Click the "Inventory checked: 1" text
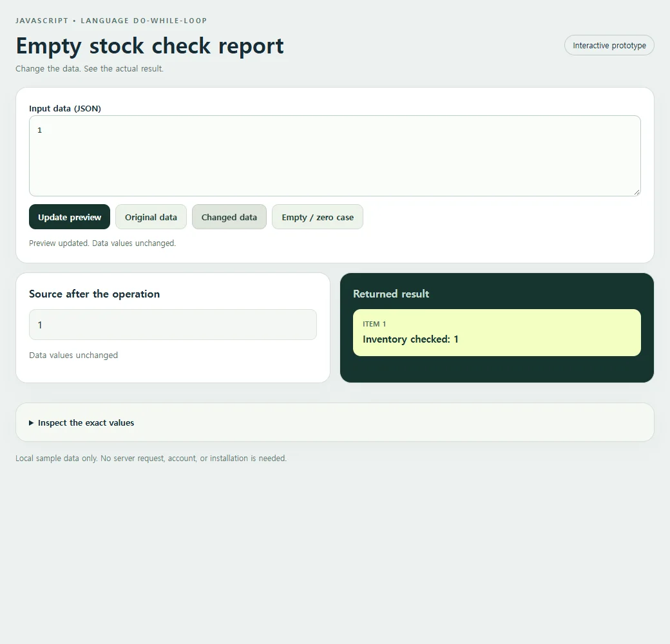670x644 pixels. click(x=410, y=339)
